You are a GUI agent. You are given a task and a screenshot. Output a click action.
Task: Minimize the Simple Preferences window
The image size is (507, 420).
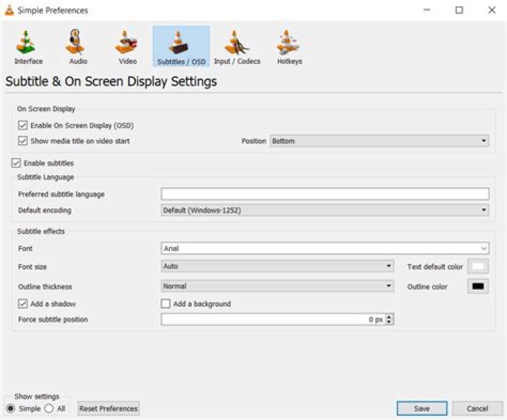click(x=427, y=10)
